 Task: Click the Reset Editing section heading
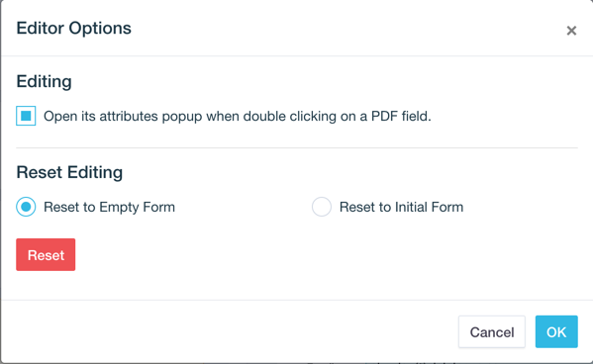point(69,172)
